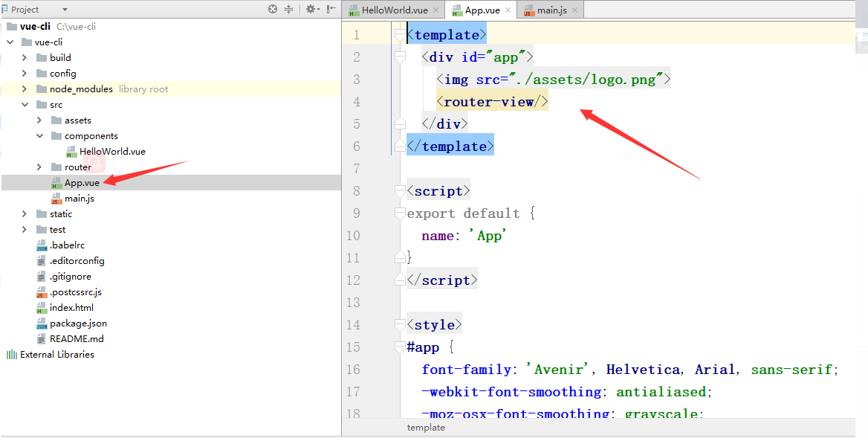Image resolution: width=868 pixels, height=438 pixels.
Task: Click the package.json JSON file icon
Action: point(42,323)
